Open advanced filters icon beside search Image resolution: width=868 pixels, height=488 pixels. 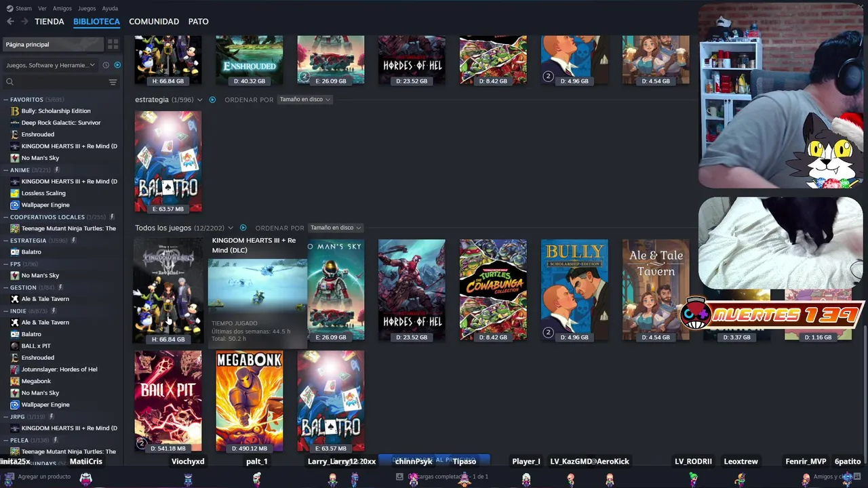[113, 82]
